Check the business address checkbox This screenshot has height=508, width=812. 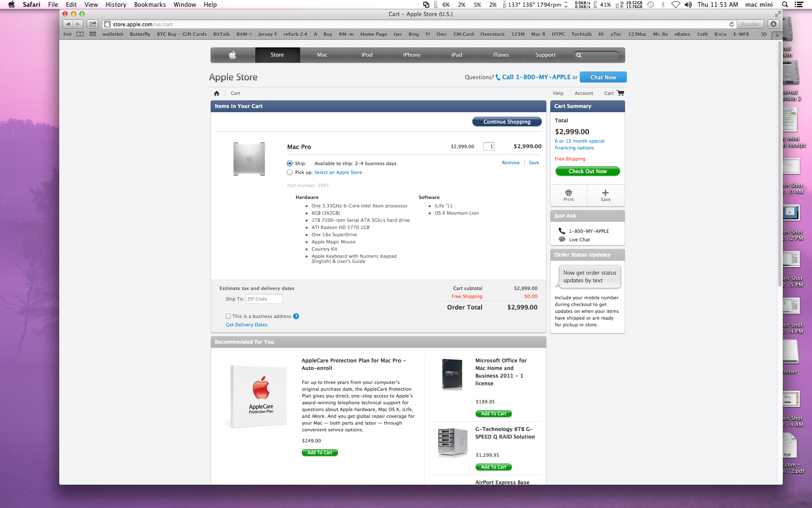coord(228,316)
